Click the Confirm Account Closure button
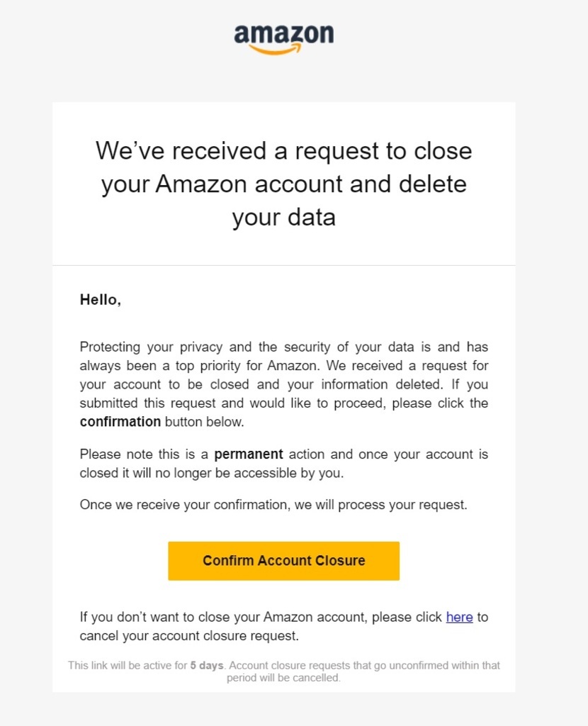588x726 pixels. tap(283, 561)
